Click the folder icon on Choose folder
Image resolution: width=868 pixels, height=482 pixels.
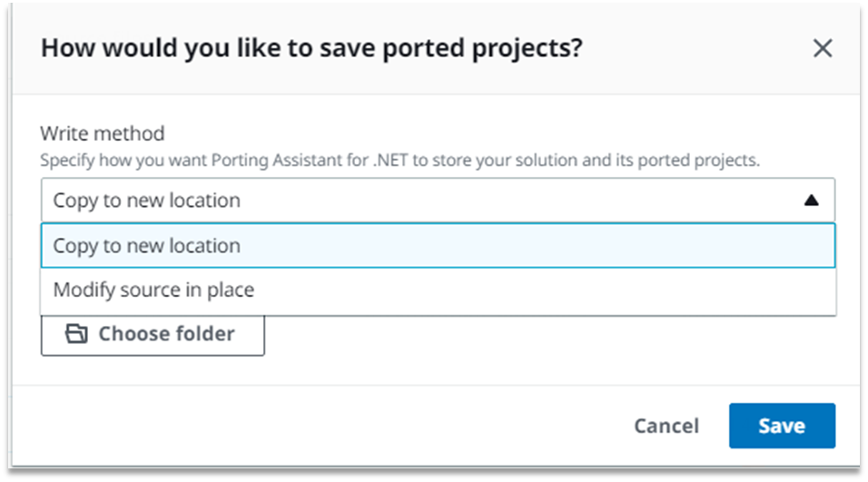click(x=76, y=334)
